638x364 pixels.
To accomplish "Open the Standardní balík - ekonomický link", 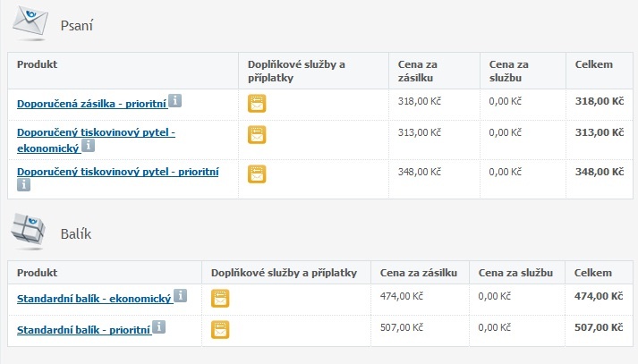I will pos(94,299).
